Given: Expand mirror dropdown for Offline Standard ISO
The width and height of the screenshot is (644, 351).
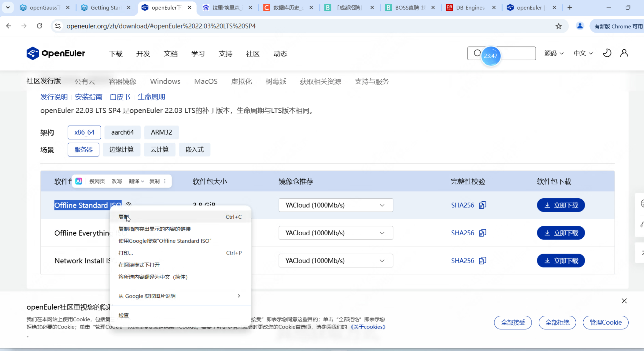Looking at the screenshot, I should pos(336,205).
